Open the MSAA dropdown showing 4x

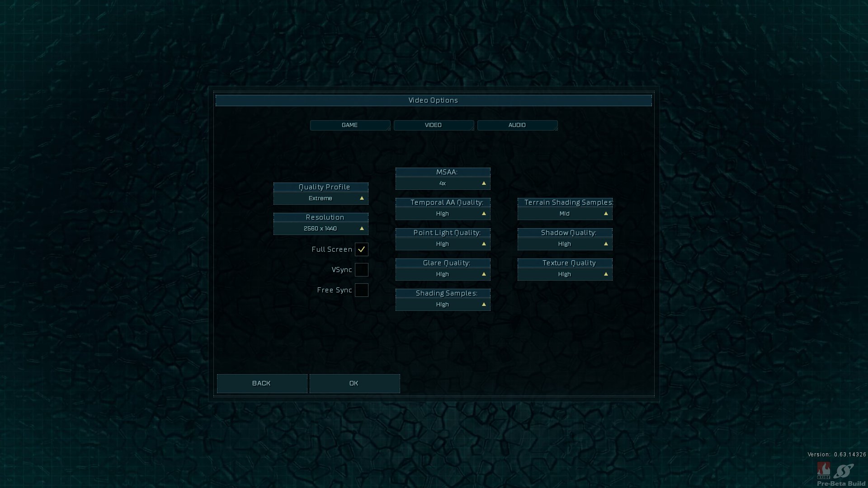tap(443, 183)
